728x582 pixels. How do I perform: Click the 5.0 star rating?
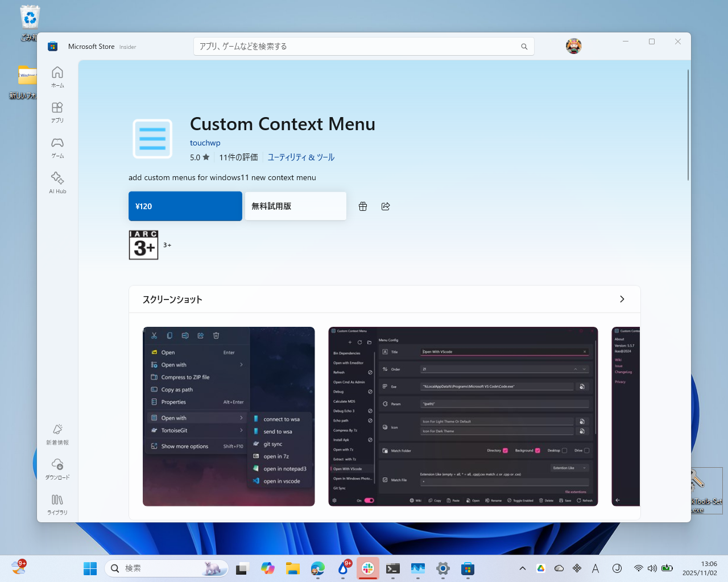[200, 157]
